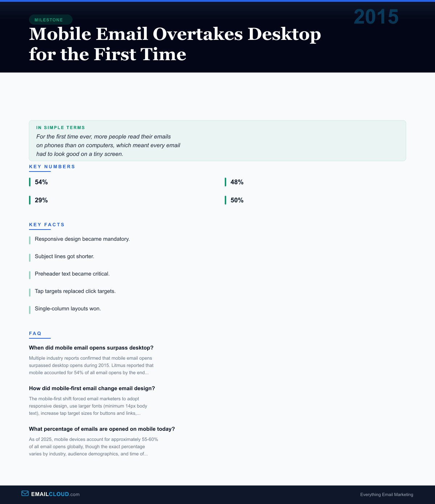Expand the emails opened on mobile today question
The image size is (435, 504).
[x=102, y=429]
